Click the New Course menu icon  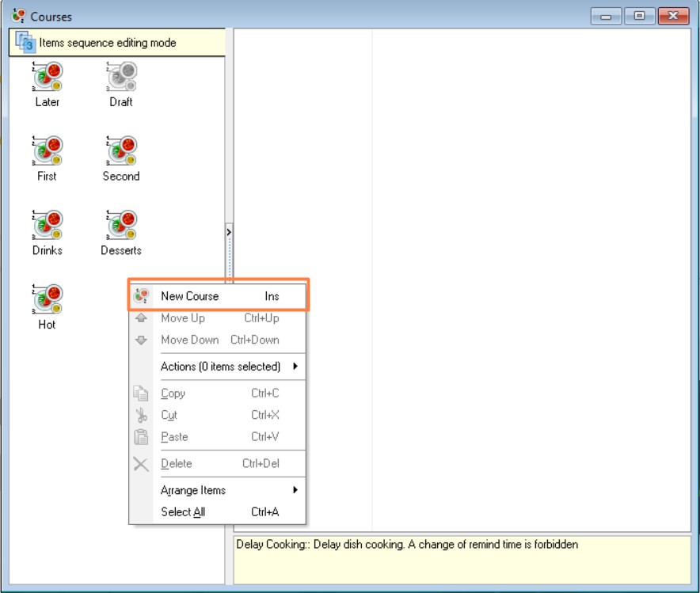142,295
